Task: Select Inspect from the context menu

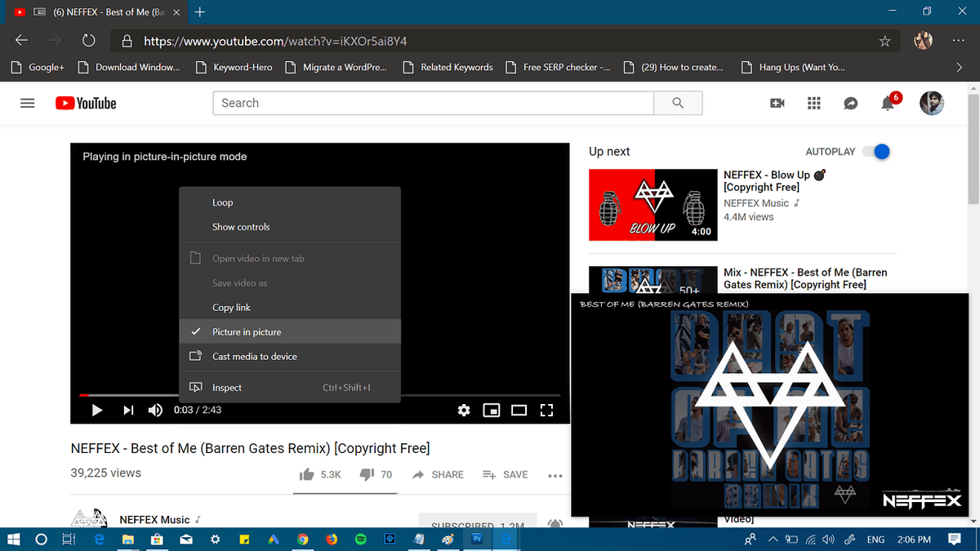Action: coord(228,387)
